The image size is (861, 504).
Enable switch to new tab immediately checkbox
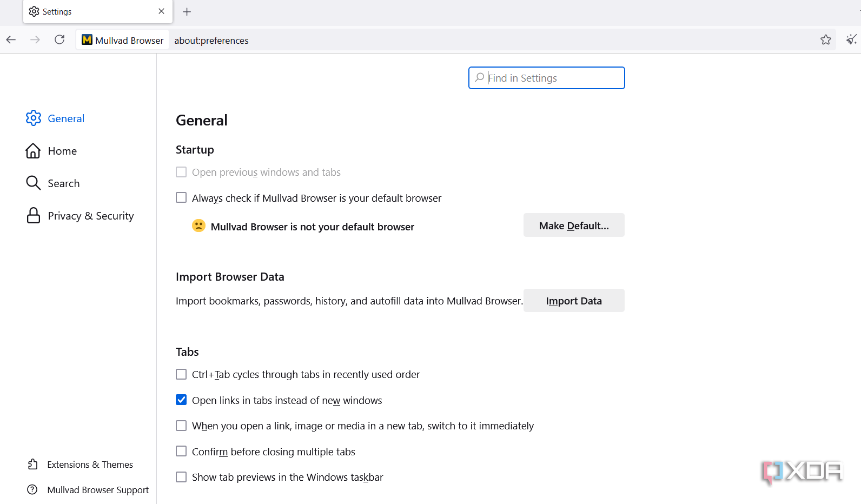pos(181,426)
